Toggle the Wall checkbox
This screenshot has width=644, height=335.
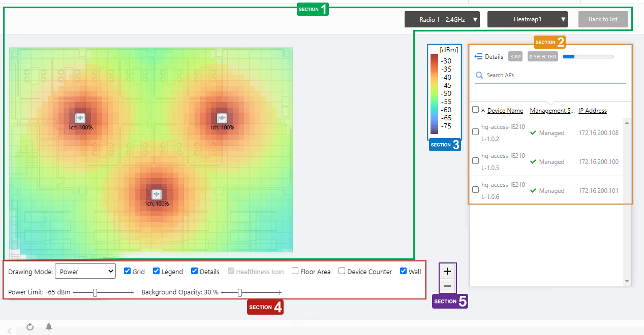(x=404, y=271)
